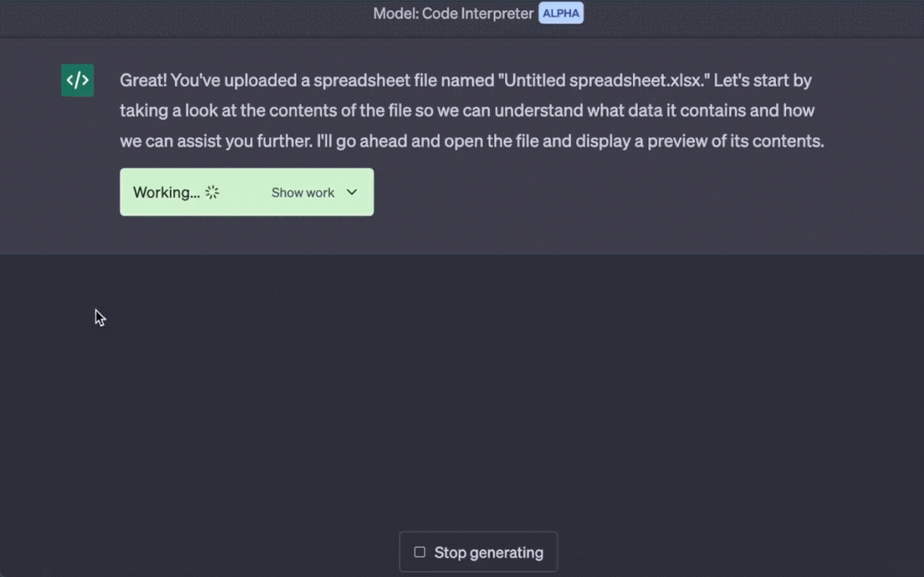
Task: Click the square stop icon
Action: pyautogui.click(x=420, y=552)
